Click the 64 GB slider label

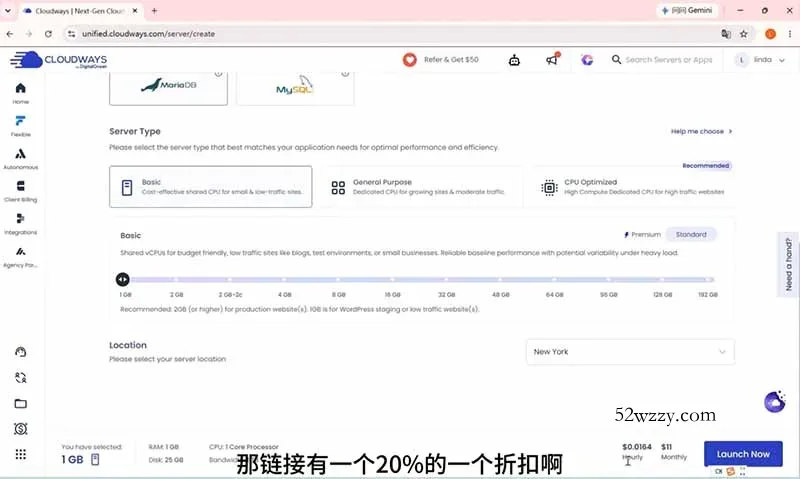point(555,295)
